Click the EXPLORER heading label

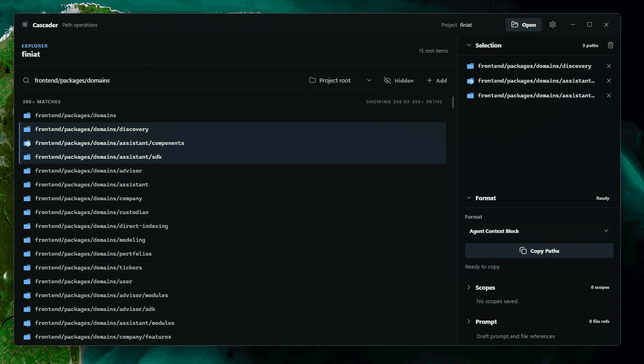click(x=35, y=46)
